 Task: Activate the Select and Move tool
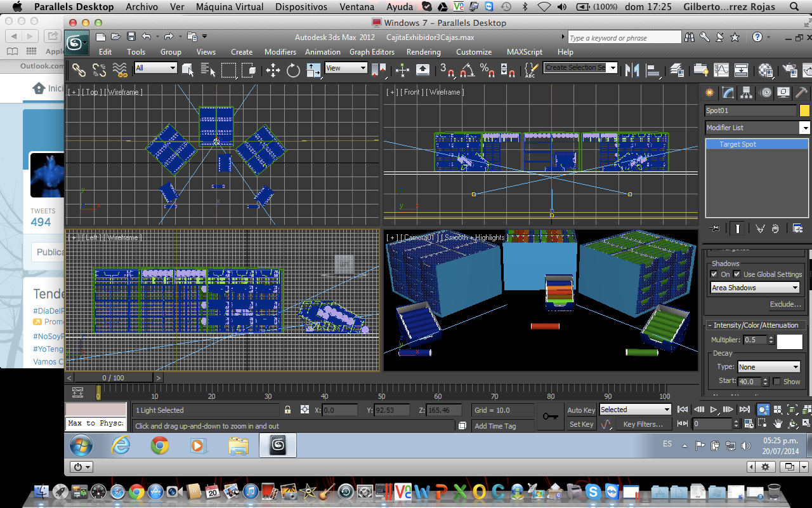click(273, 70)
